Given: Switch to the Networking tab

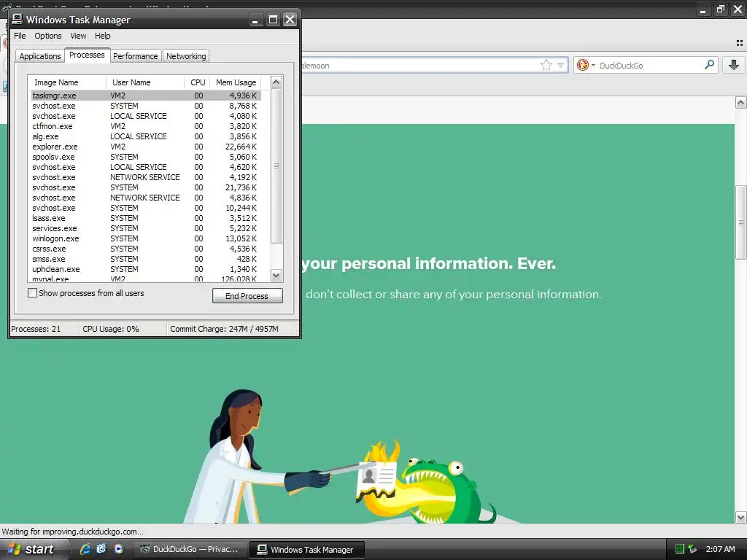Looking at the screenshot, I should (x=186, y=56).
